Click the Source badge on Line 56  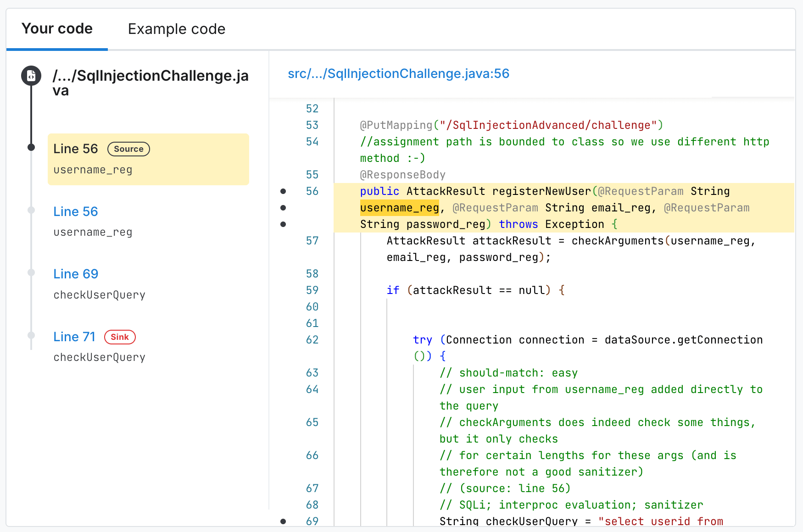[x=128, y=149]
